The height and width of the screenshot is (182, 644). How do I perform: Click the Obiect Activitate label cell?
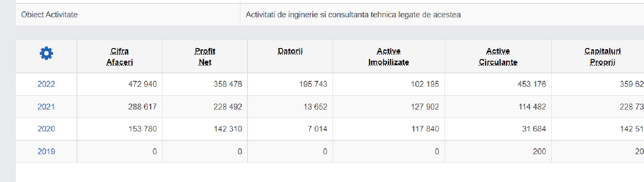coord(128,15)
